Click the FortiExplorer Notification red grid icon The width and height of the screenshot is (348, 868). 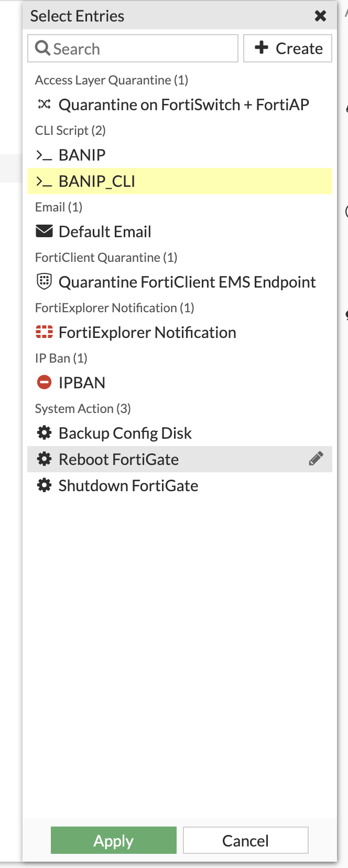pos(44,332)
